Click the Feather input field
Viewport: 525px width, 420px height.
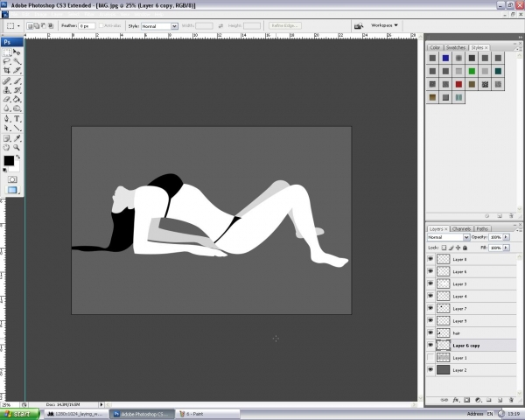(87, 25)
